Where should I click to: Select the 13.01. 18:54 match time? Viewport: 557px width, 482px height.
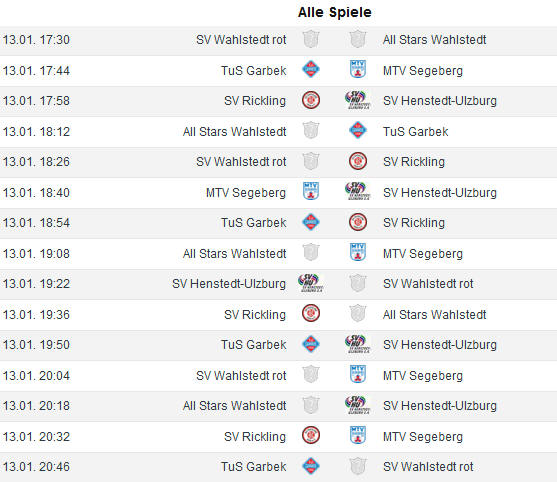pyautogui.click(x=36, y=223)
